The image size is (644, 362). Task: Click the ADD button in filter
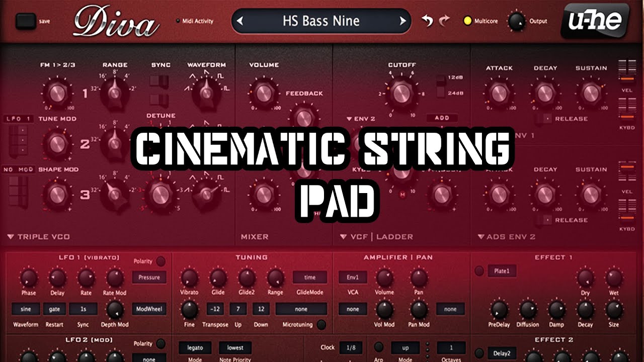[x=442, y=118]
